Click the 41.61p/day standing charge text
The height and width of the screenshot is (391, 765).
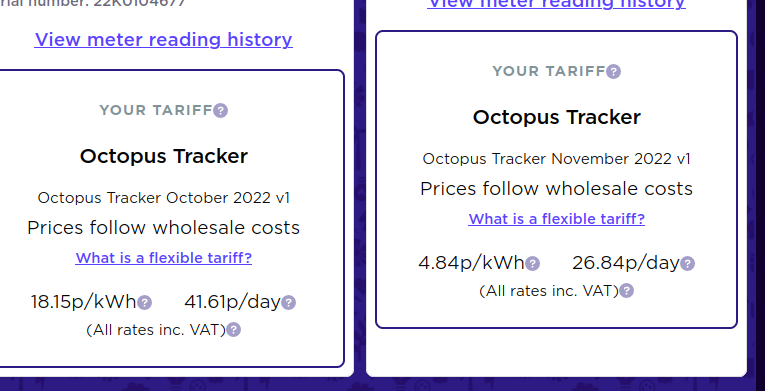pyautogui.click(x=232, y=302)
